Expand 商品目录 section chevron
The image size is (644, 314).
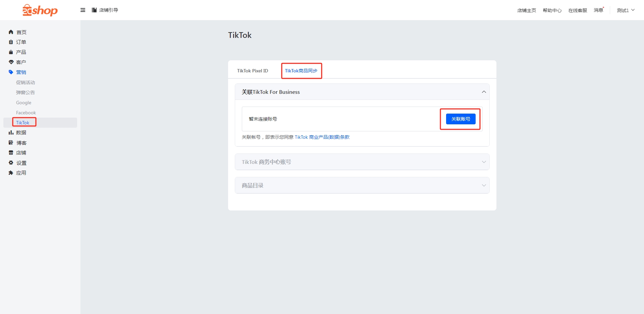pyautogui.click(x=484, y=185)
